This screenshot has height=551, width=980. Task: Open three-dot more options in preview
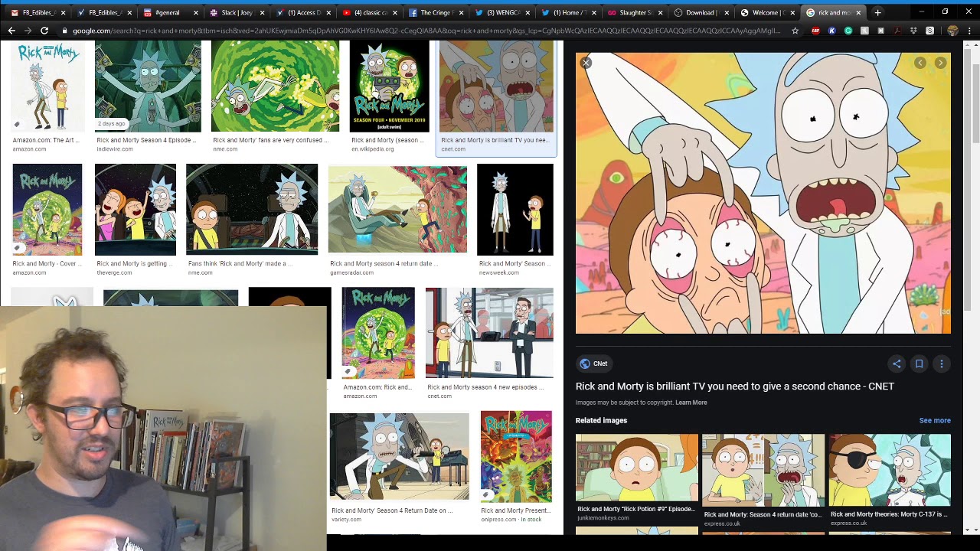(x=942, y=364)
